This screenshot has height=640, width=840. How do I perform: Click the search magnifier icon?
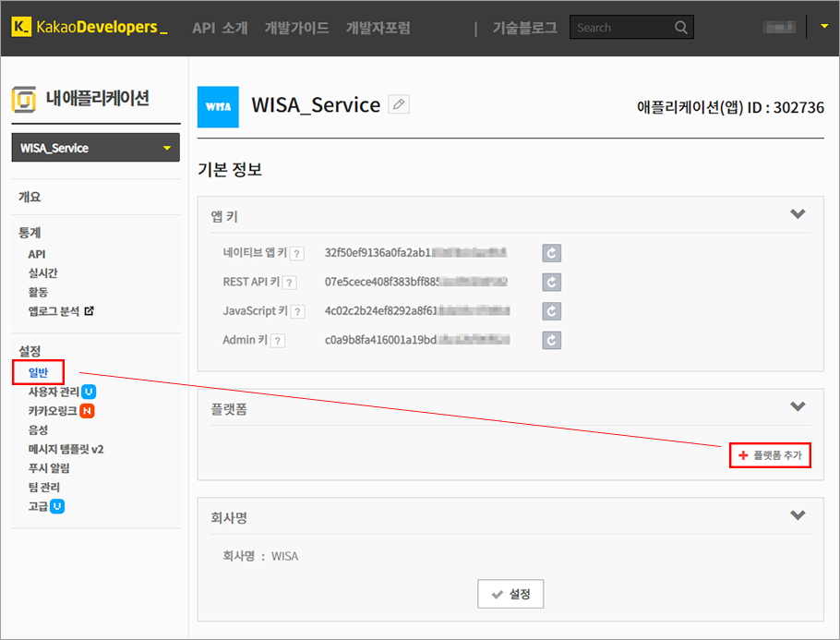point(680,28)
